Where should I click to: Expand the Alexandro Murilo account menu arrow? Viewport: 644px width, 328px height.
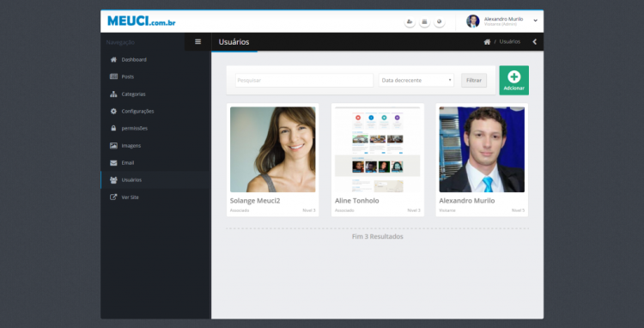[x=535, y=21]
